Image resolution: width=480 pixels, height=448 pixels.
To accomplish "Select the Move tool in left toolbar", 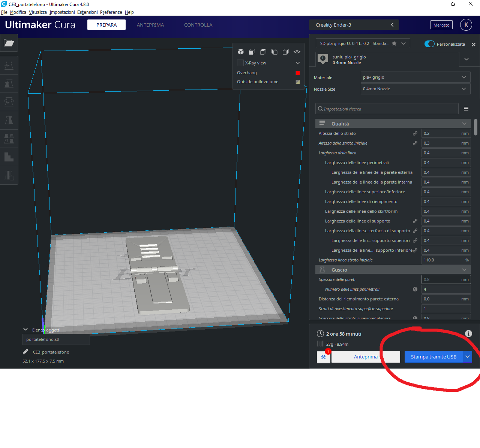I will tap(9, 65).
